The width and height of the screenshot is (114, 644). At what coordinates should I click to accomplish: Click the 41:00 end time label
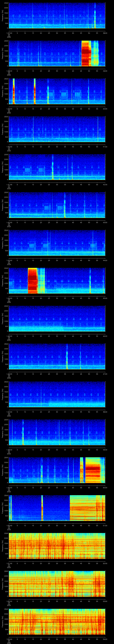(x=105, y=147)
